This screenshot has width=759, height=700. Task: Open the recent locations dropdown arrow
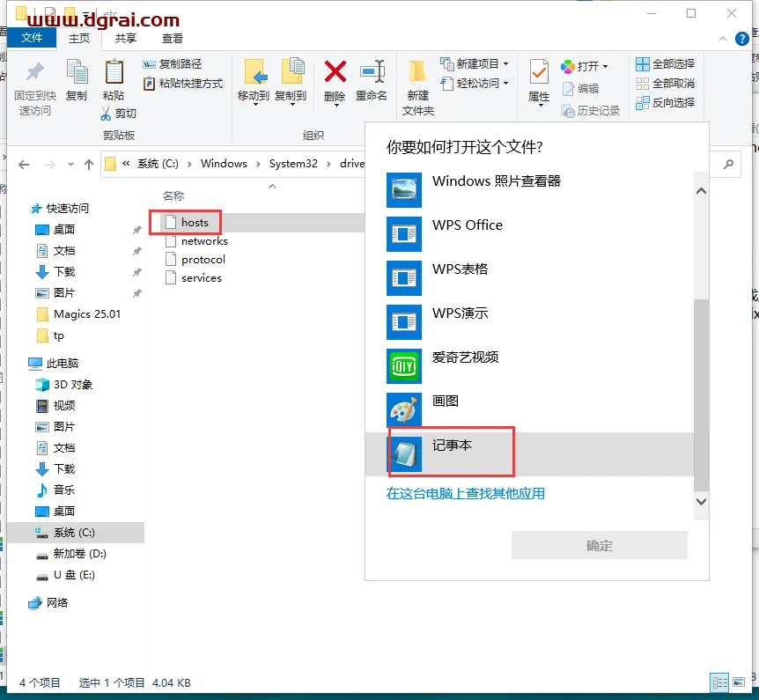(70, 165)
